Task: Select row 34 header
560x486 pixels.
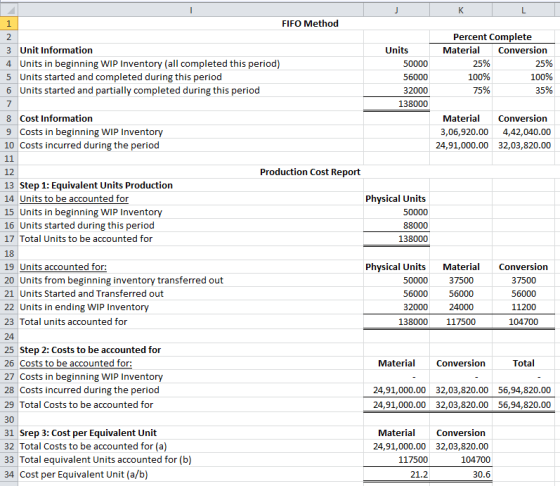Action: (x=9, y=475)
